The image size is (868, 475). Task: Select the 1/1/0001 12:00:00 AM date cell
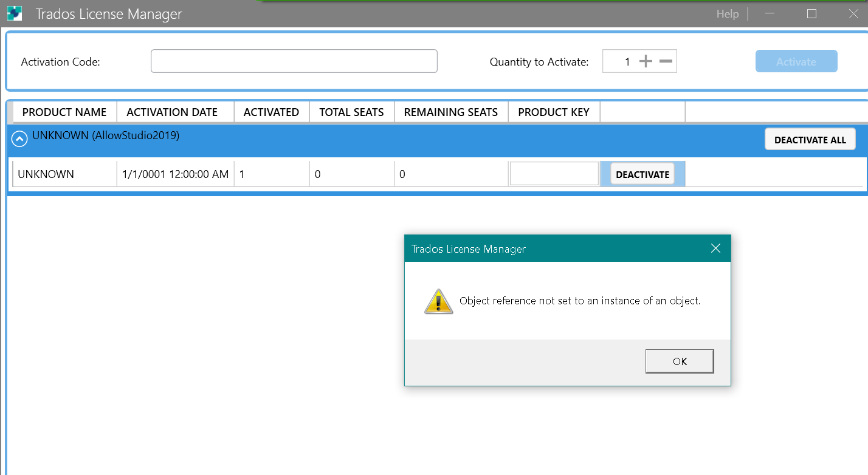tap(176, 174)
